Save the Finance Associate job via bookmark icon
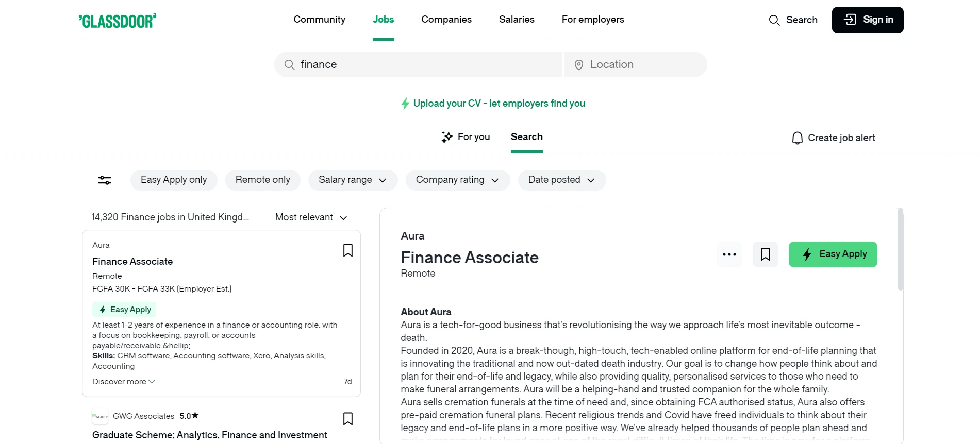 pos(347,250)
